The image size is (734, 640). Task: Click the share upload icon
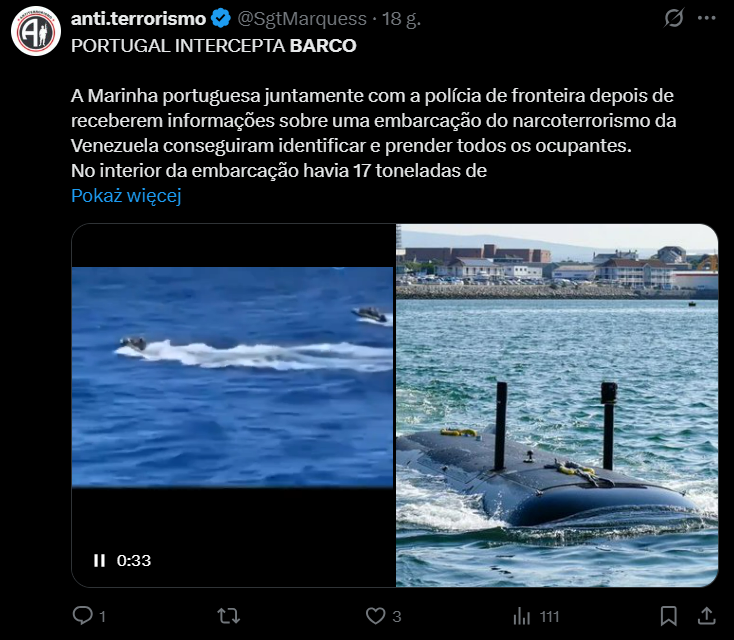point(706,616)
